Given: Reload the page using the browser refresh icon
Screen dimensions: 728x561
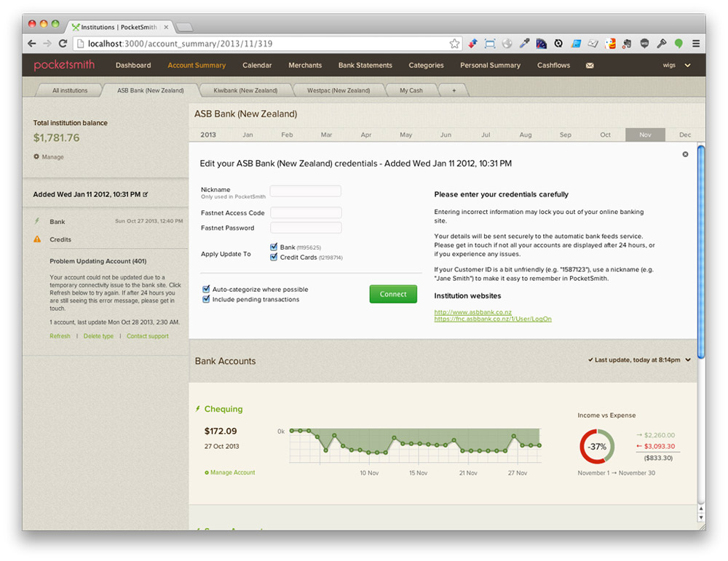Looking at the screenshot, I should point(63,44).
